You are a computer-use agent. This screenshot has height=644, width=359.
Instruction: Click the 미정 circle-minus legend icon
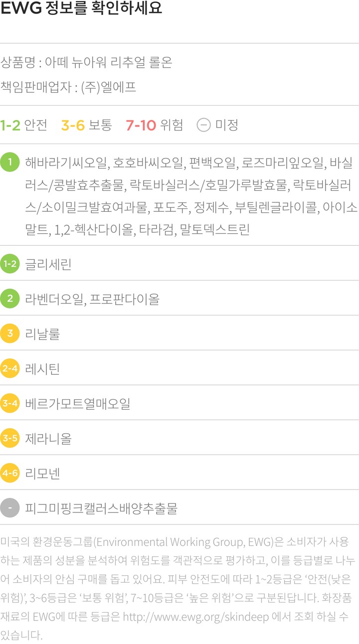pos(203,125)
